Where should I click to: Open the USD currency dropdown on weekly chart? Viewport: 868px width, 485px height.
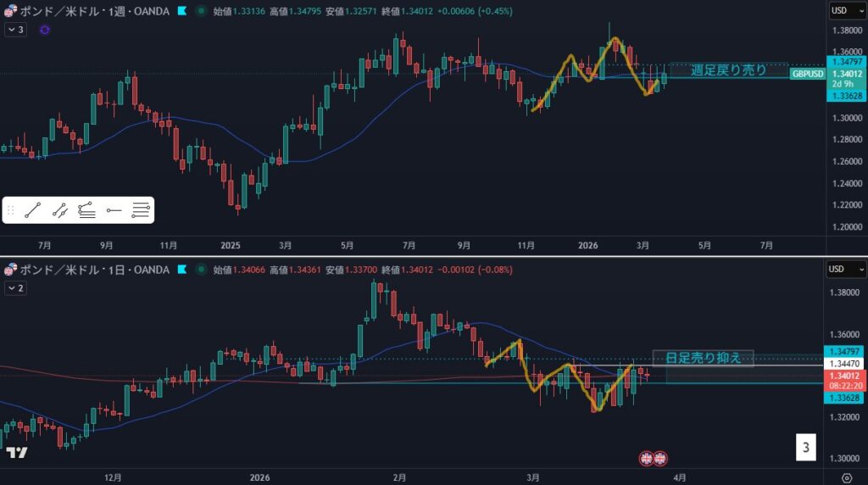[843, 11]
